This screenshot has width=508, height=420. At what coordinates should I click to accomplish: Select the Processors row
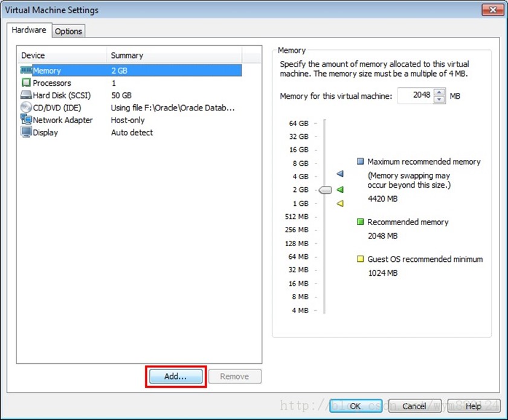(131, 83)
